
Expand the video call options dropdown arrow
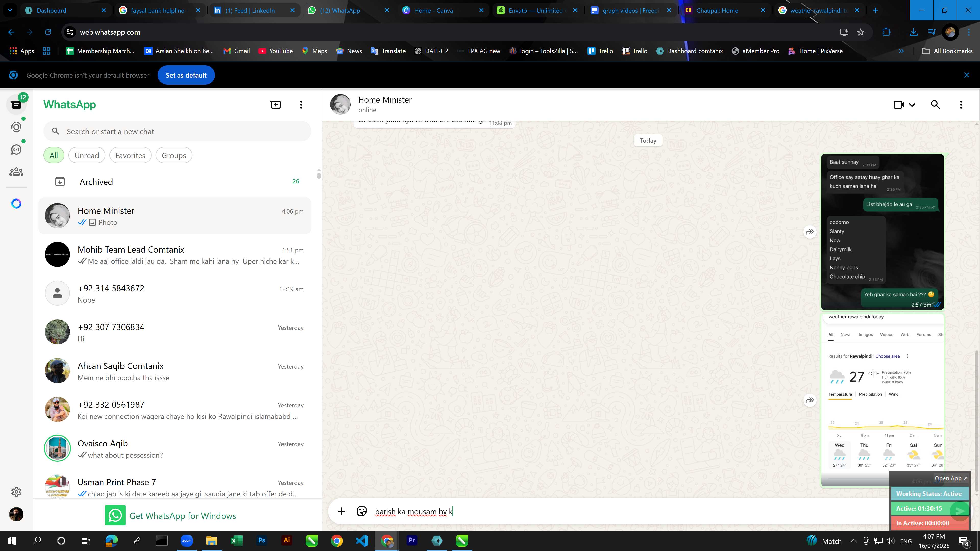pos(912,105)
